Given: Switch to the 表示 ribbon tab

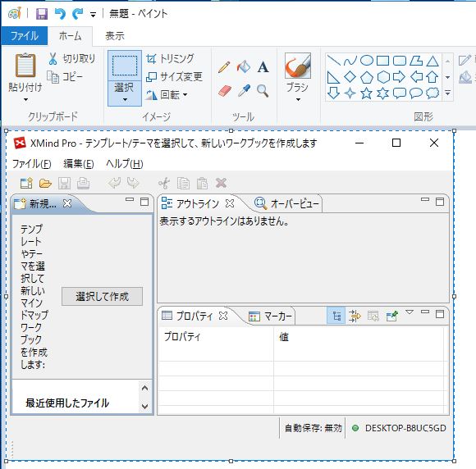Looking at the screenshot, I should click(x=115, y=36).
